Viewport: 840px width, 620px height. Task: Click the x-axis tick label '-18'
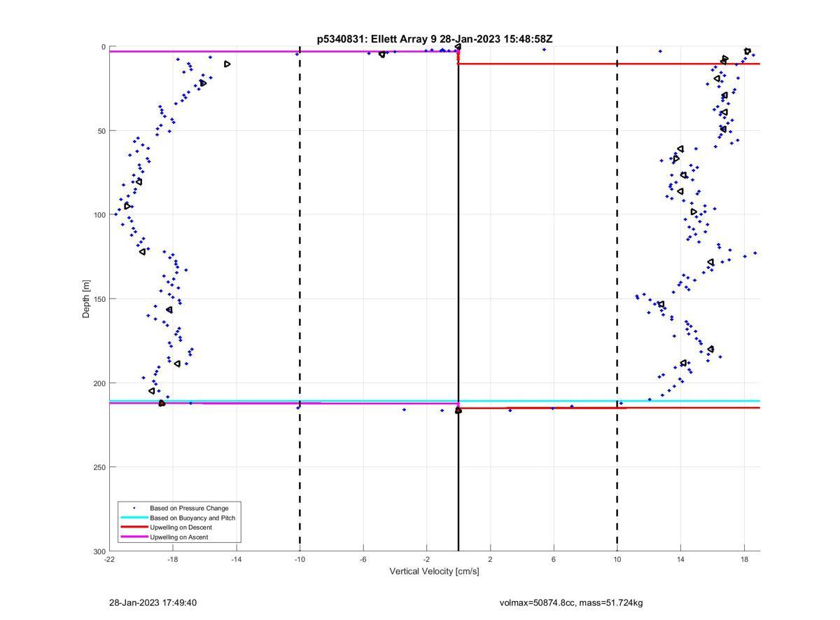[x=173, y=559]
